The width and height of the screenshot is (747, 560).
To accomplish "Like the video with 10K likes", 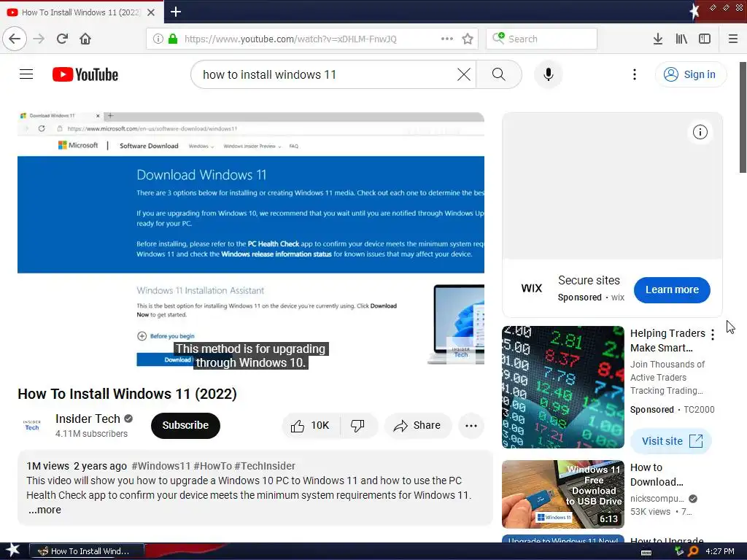I will click(x=311, y=425).
